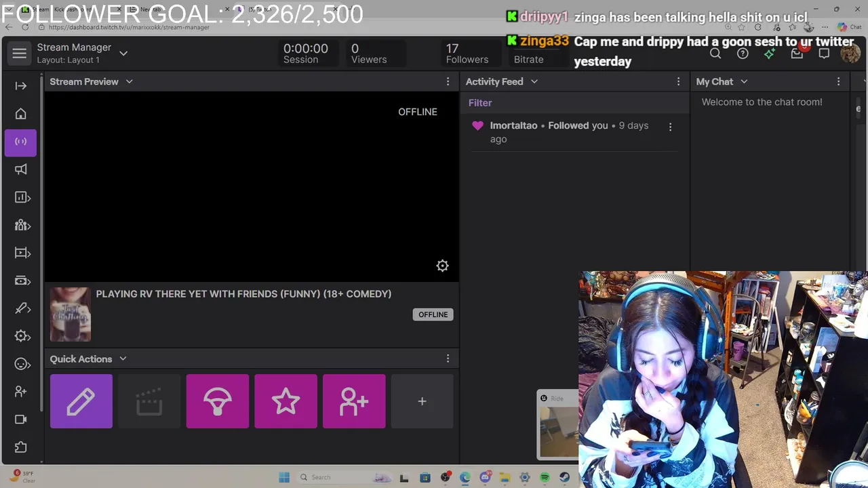Click the Imortaltao username in feed
Image resolution: width=868 pixels, height=488 pixels.
coord(513,125)
